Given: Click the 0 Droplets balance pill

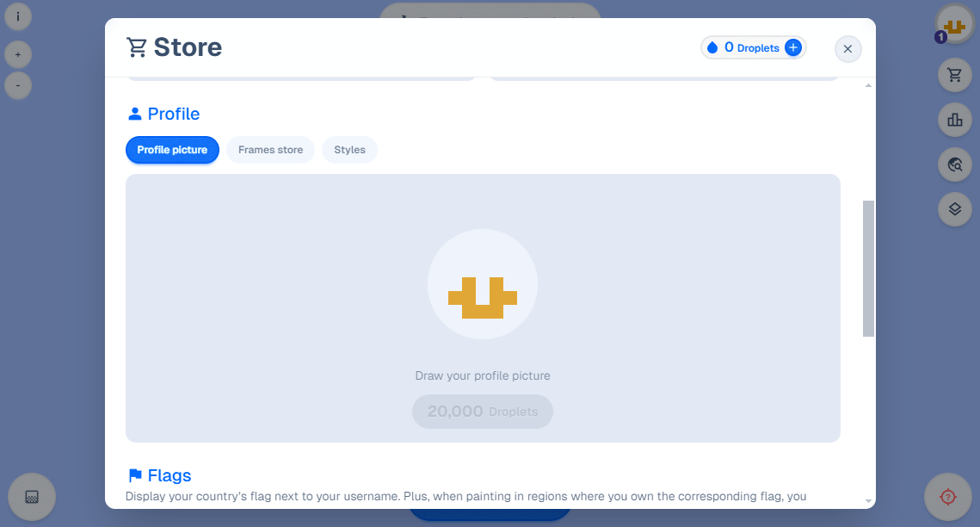Looking at the screenshot, I should point(753,47).
